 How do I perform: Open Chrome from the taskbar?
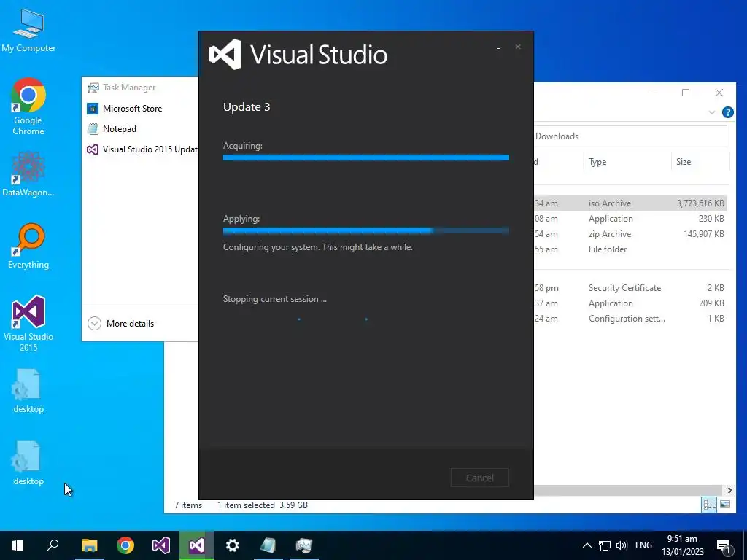pos(125,545)
